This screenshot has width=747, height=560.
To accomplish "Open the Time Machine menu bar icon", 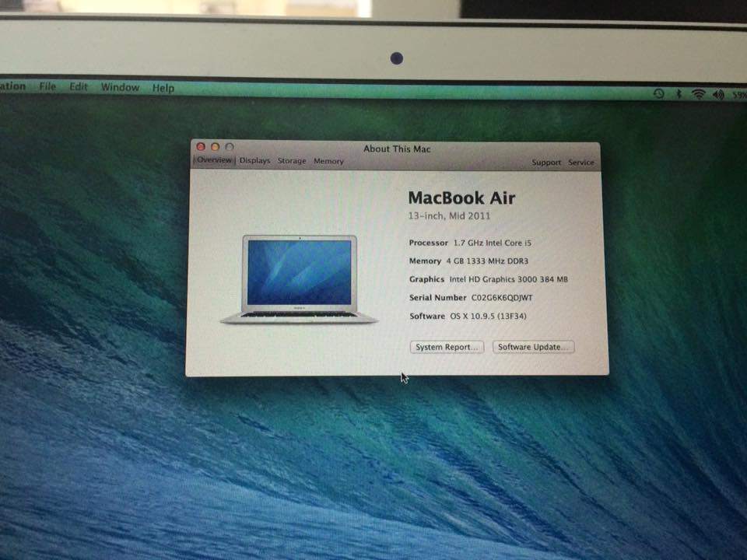I will [659, 93].
